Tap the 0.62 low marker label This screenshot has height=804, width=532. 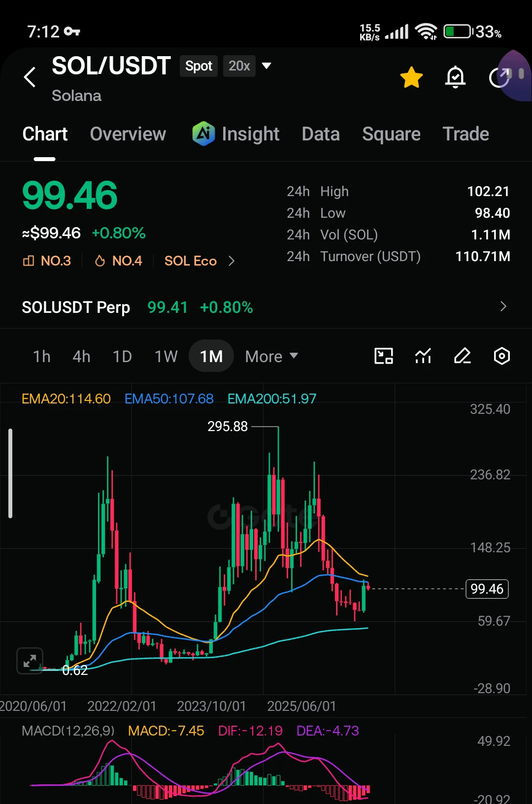point(75,670)
